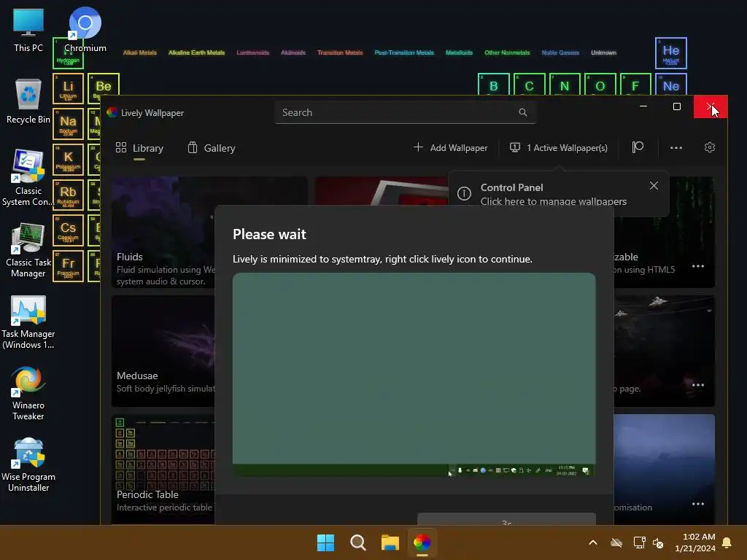Click the Lively Wallpaper app logo
The height and width of the screenshot is (560, 747).
(x=112, y=112)
